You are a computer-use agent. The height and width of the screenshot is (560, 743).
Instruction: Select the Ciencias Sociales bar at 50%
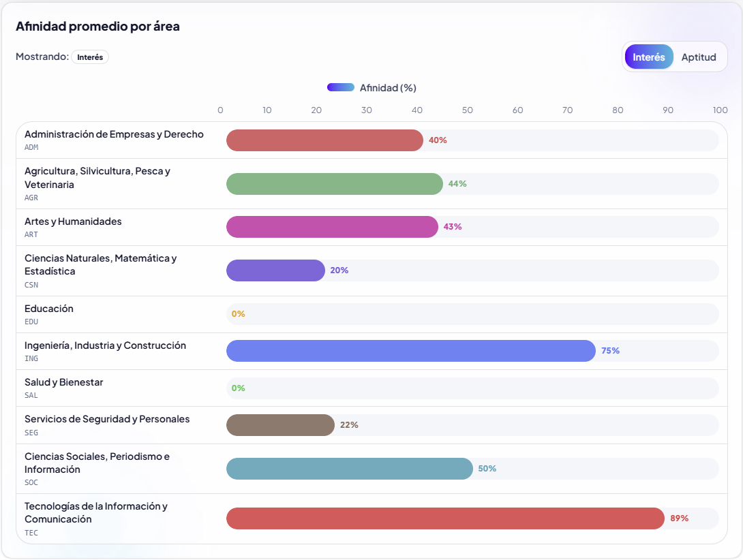point(348,469)
